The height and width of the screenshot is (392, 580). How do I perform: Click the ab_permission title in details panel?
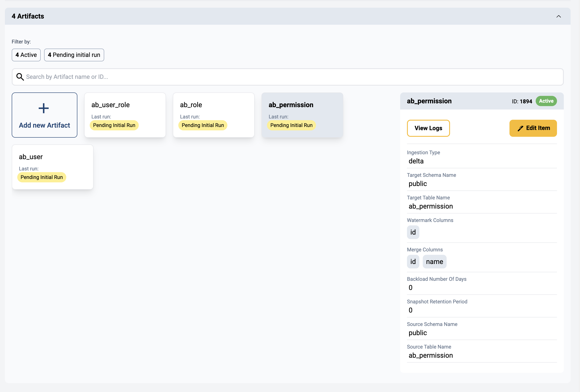pyautogui.click(x=429, y=101)
